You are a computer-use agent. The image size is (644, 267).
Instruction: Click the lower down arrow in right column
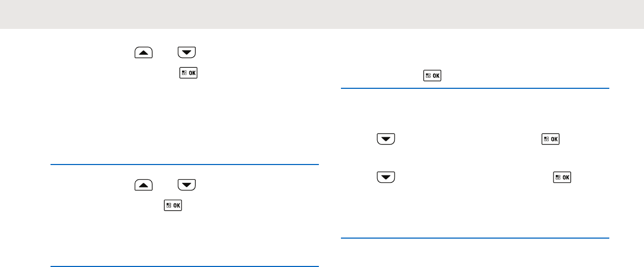[386, 177]
